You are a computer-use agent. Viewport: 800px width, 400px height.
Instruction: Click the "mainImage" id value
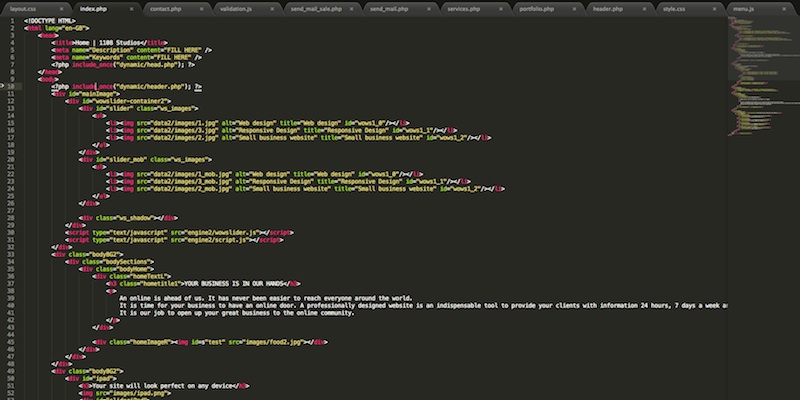coord(99,94)
